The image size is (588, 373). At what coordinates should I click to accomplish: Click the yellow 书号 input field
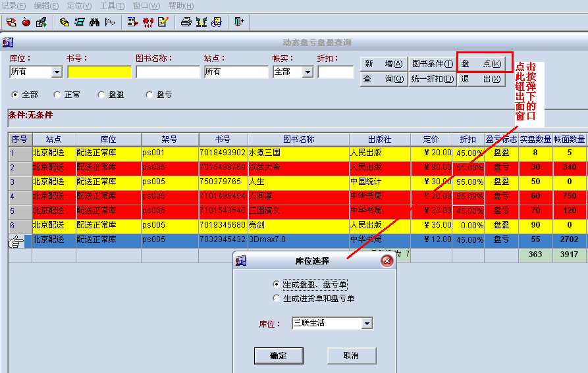point(99,72)
